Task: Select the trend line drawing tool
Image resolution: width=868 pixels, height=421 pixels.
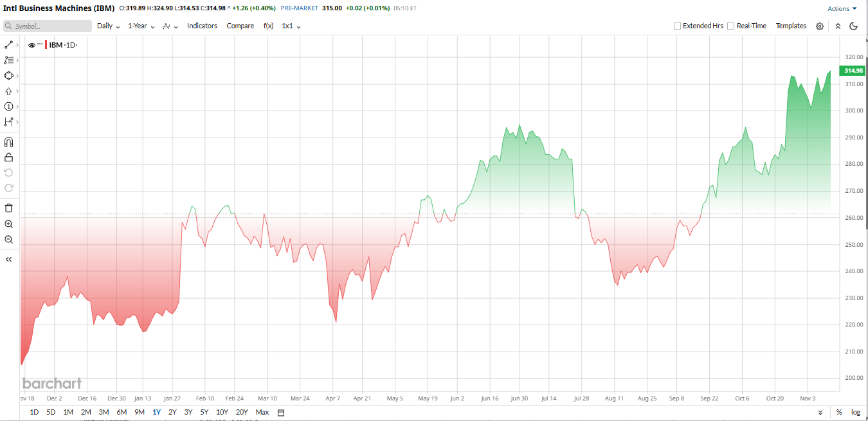Action: (x=8, y=45)
